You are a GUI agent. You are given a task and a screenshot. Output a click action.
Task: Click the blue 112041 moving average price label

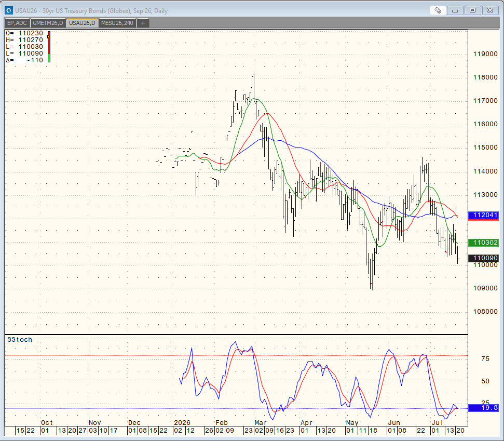[483, 215]
